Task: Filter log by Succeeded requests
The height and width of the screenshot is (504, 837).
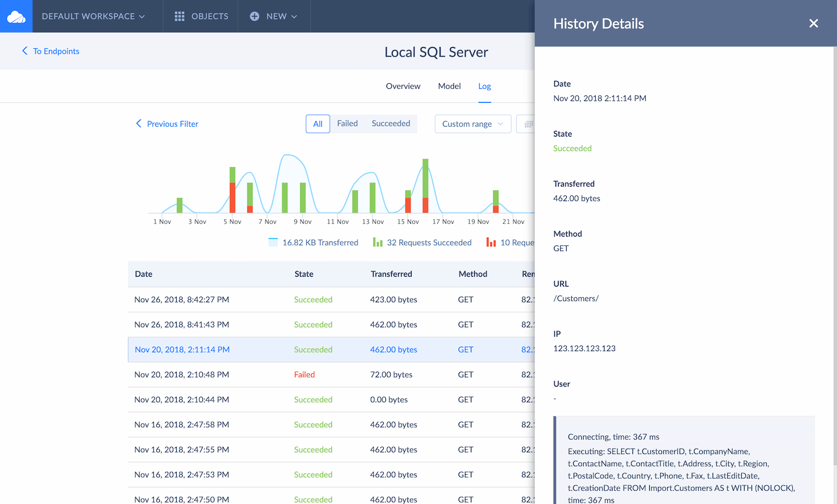Action: 391,123
